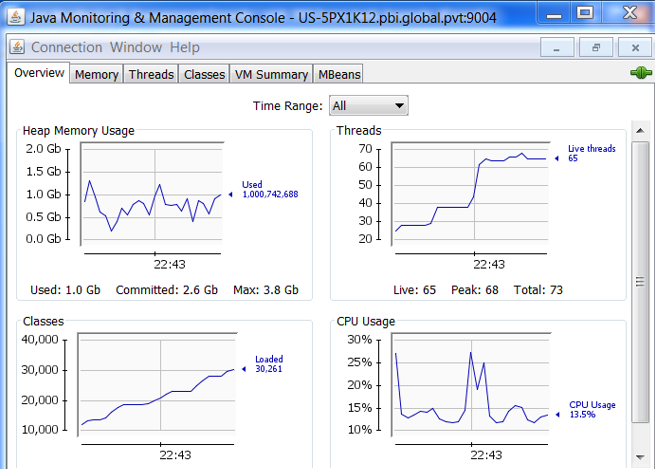Go to the VM Summary tab
Image resolution: width=655 pixels, height=469 pixels.
coord(270,74)
